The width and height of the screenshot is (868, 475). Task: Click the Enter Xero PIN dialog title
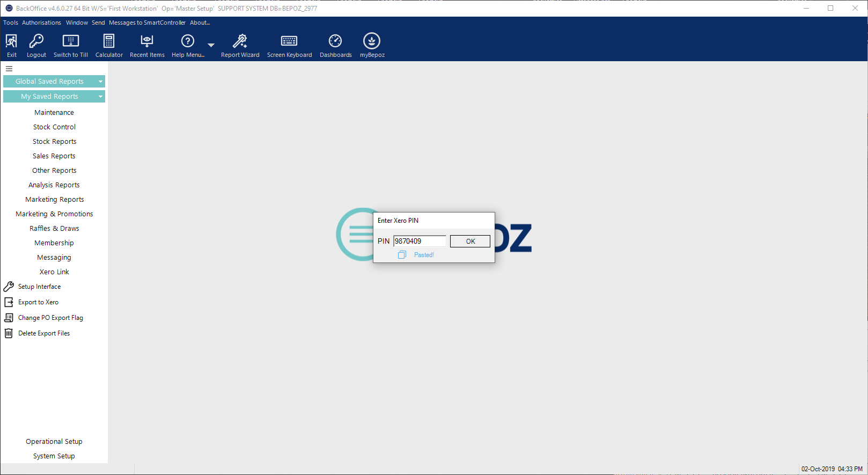pyautogui.click(x=398, y=221)
